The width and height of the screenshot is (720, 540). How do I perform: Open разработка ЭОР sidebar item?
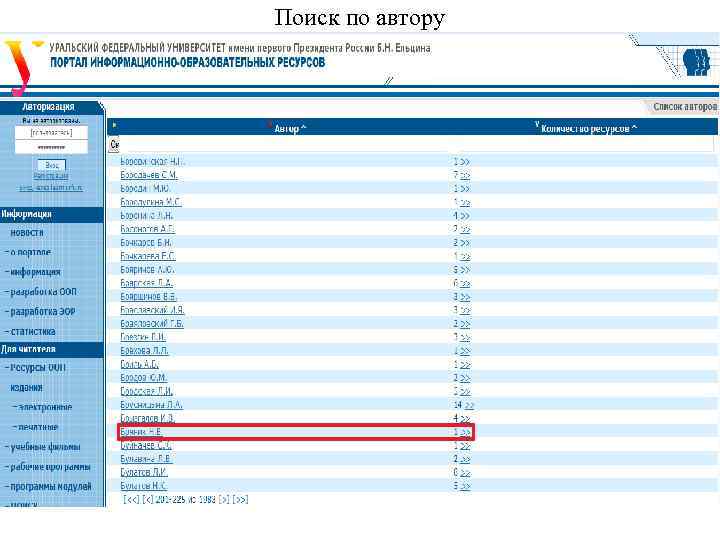(43, 311)
